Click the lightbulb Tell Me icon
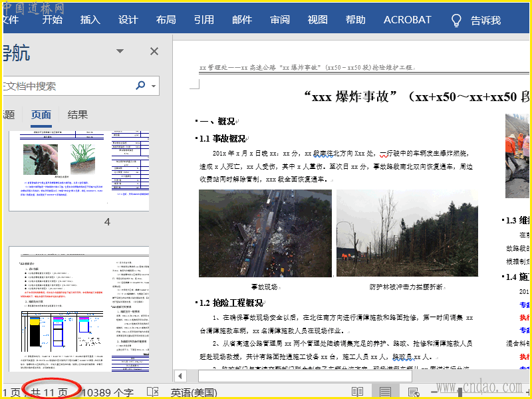This screenshot has height=399, width=532. tap(456, 21)
